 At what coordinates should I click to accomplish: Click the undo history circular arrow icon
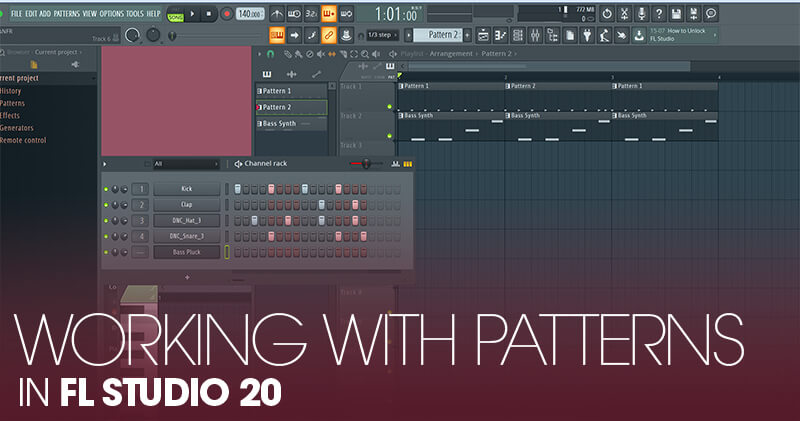[607, 14]
